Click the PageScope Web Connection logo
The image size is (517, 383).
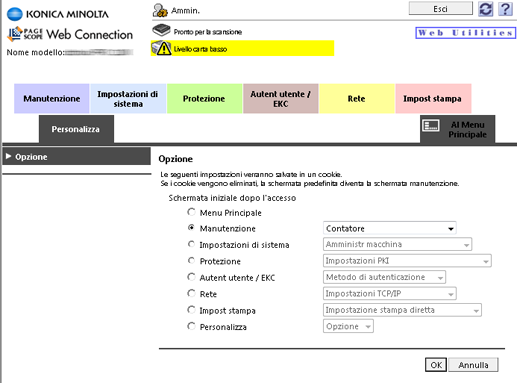(70, 34)
